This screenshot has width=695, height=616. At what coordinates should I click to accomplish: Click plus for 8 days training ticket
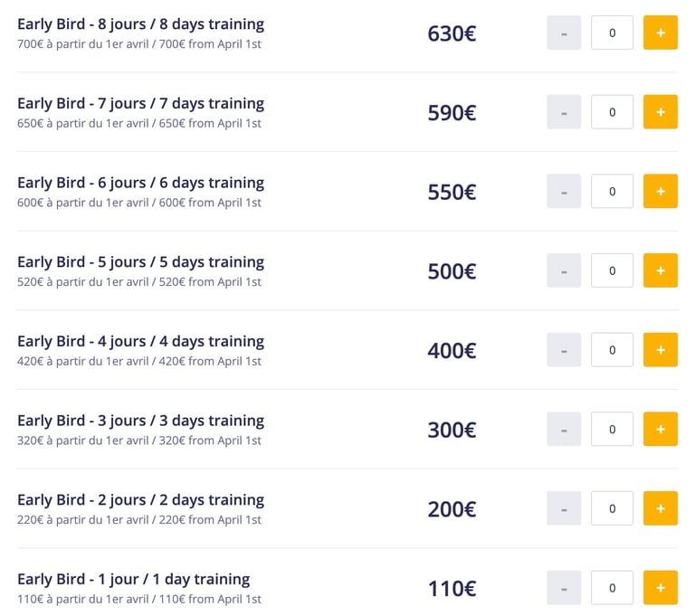[x=660, y=33]
